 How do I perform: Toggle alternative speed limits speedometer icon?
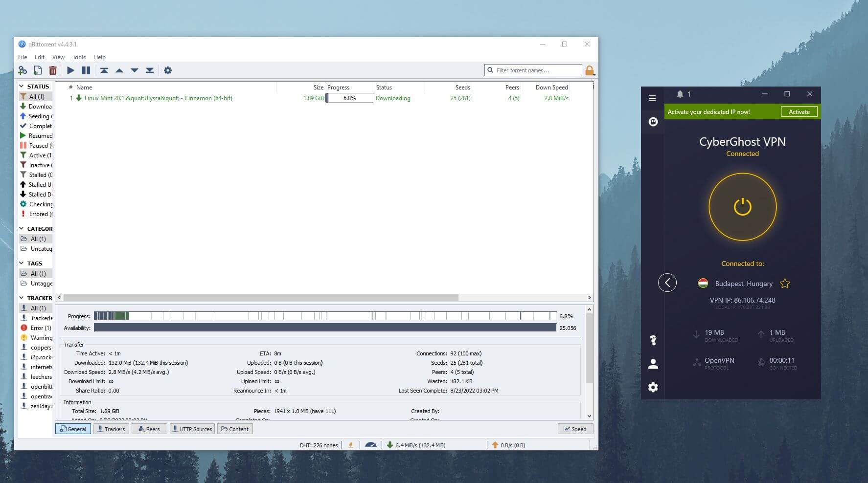click(371, 445)
